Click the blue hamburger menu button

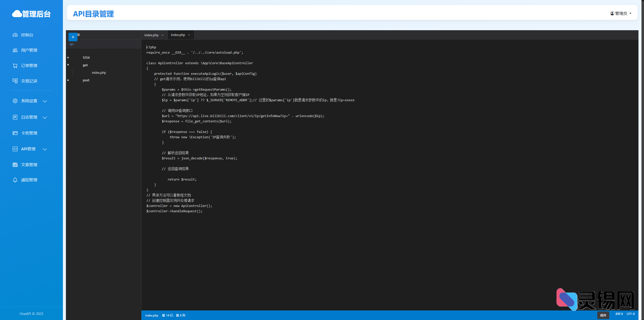pos(73,37)
